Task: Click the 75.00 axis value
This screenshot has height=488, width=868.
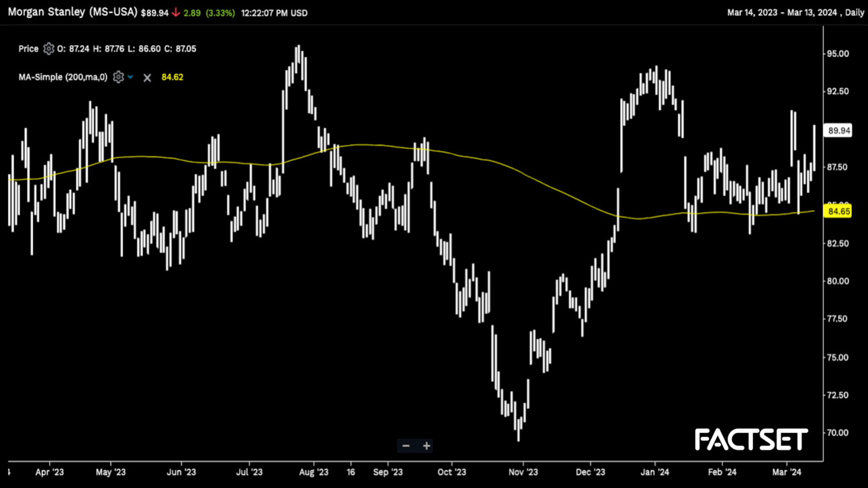Action: pos(838,357)
